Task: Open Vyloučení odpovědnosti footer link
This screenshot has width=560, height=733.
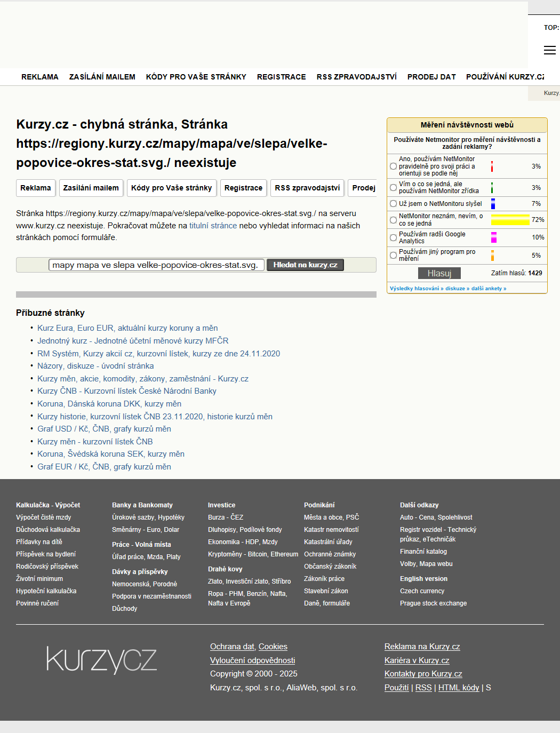Action: point(252,660)
